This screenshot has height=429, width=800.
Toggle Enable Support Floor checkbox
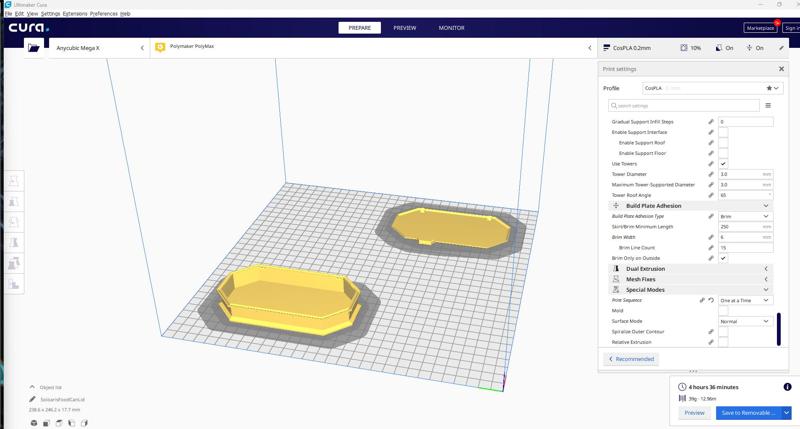click(x=723, y=153)
